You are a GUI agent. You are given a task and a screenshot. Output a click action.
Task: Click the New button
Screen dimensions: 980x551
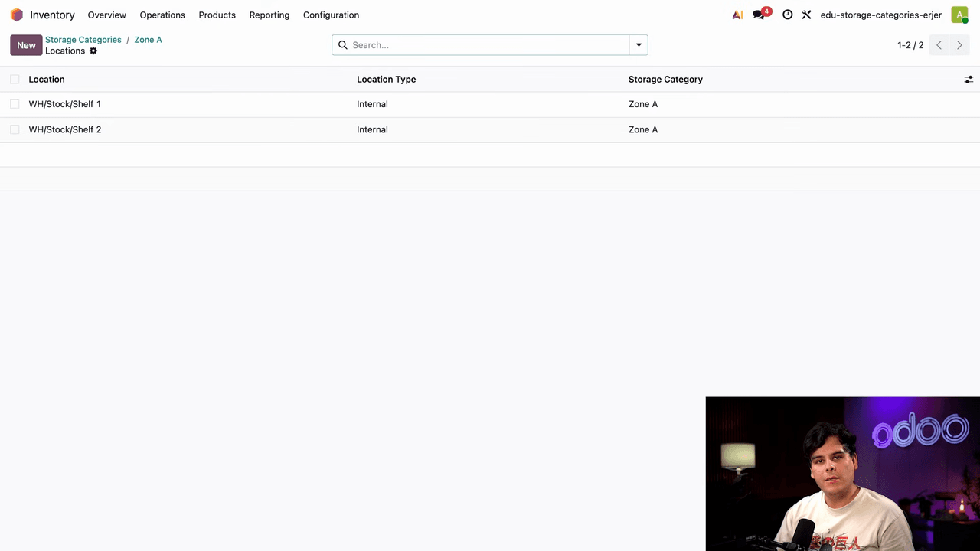pyautogui.click(x=26, y=45)
